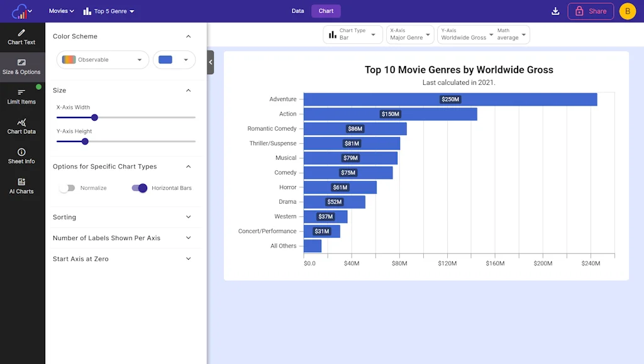This screenshot has width=644, height=364.
Task: Collapse the side panel with arrow handle
Action: 211,62
